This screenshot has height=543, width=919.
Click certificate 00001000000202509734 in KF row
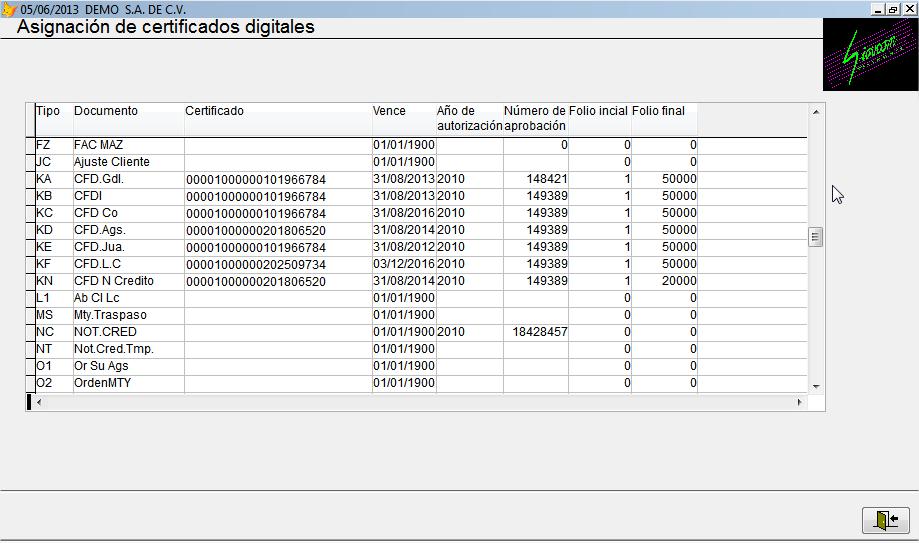(x=278, y=264)
